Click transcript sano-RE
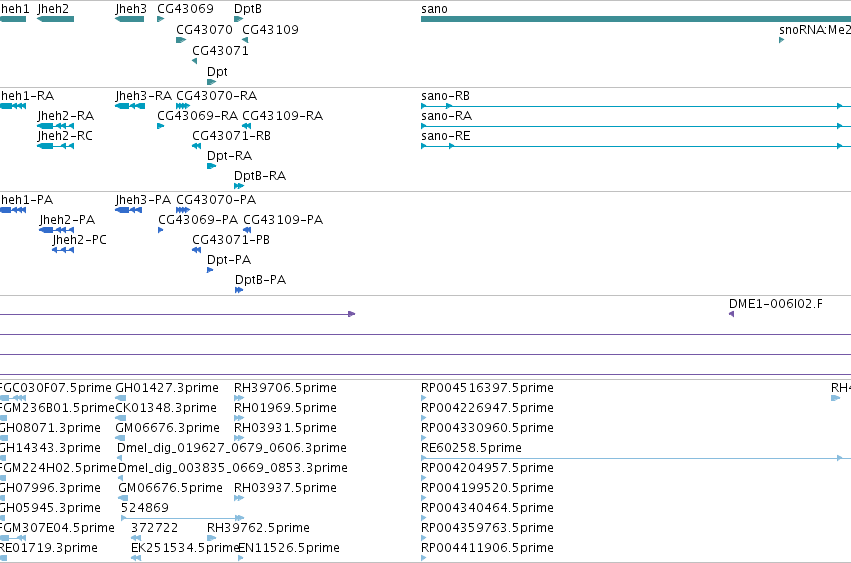 click(446, 136)
